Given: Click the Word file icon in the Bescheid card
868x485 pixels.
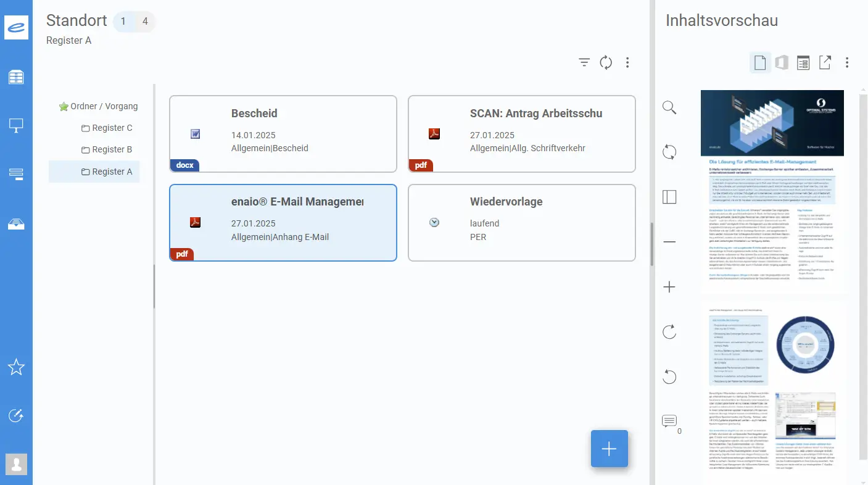Looking at the screenshot, I should (x=195, y=133).
